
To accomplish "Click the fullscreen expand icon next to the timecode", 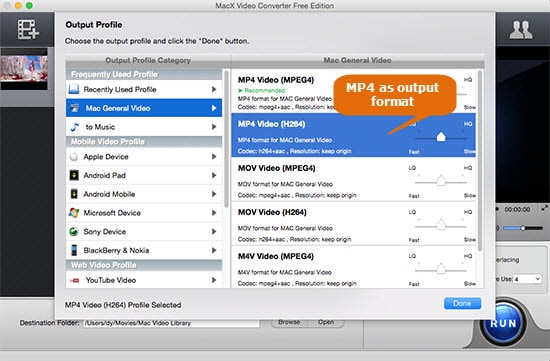I will coord(544,208).
